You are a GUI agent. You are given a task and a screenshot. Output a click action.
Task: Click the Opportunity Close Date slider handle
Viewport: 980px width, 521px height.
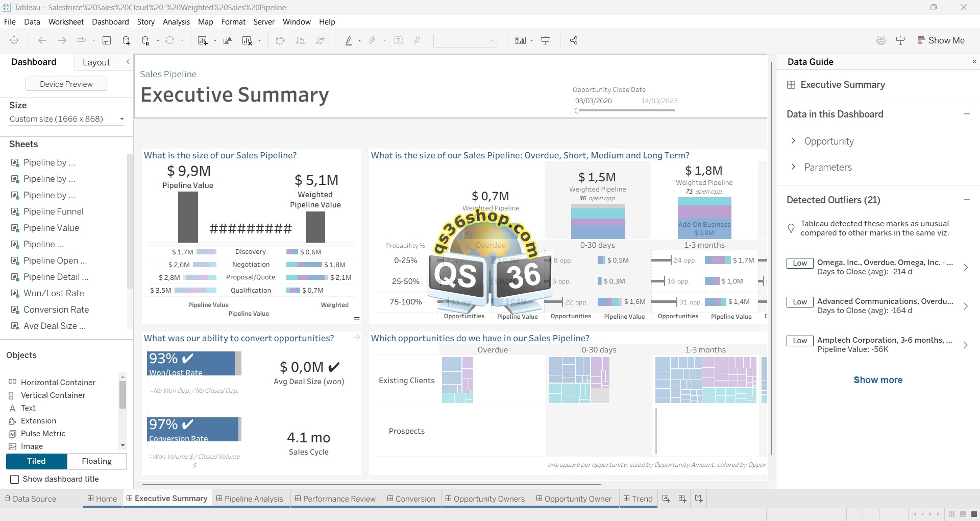[577, 111]
